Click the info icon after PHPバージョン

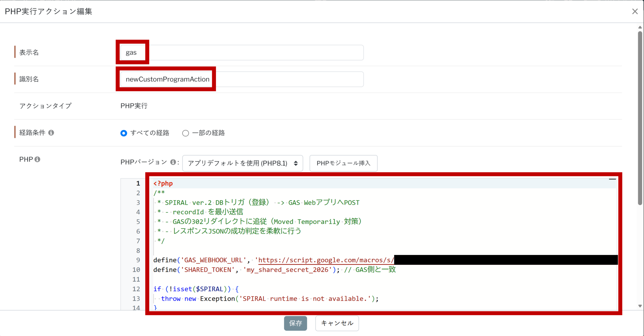pyautogui.click(x=173, y=162)
